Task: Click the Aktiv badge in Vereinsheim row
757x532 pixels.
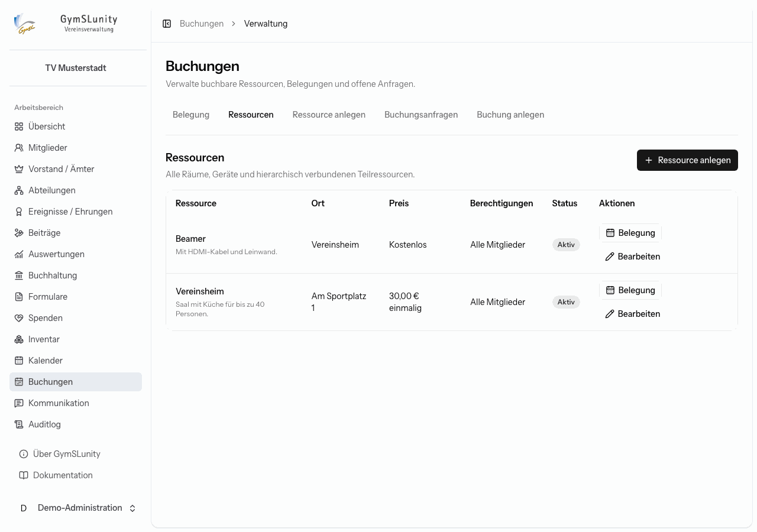Action: [x=566, y=302]
